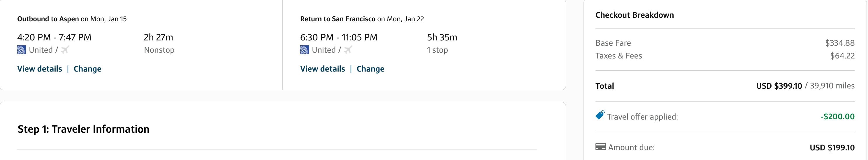The image size is (868, 160).
Task: Click the Step 1: Traveler Information heading
Action: point(84,129)
